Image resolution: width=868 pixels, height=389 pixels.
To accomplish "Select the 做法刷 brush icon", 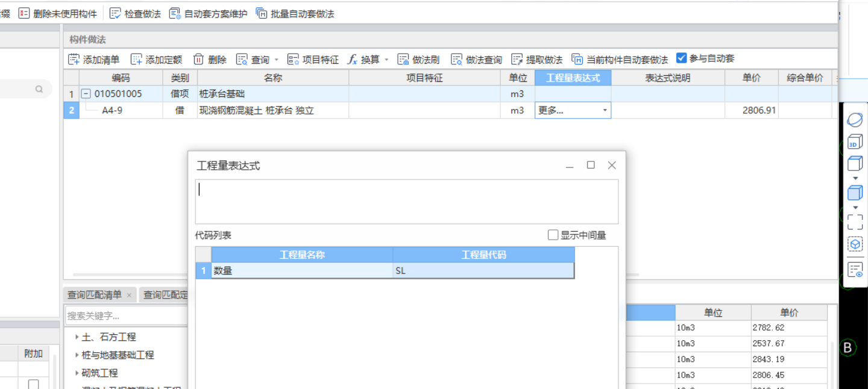I will [403, 58].
